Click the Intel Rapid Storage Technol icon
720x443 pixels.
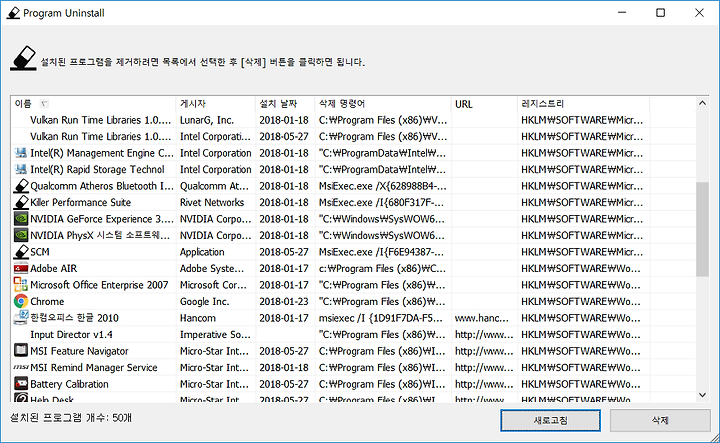[x=21, y=169]
